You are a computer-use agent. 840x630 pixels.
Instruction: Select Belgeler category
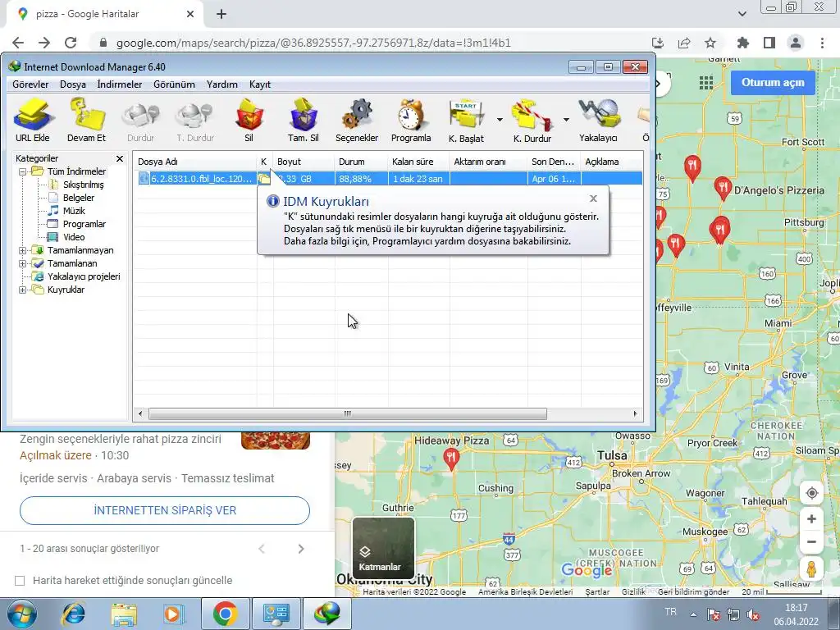78,198
